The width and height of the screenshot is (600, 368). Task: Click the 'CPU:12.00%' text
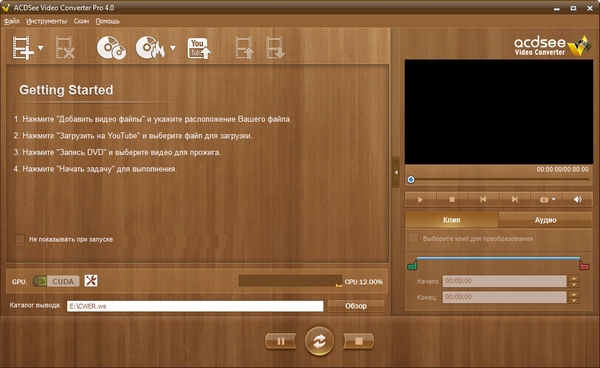coord(364,282)
